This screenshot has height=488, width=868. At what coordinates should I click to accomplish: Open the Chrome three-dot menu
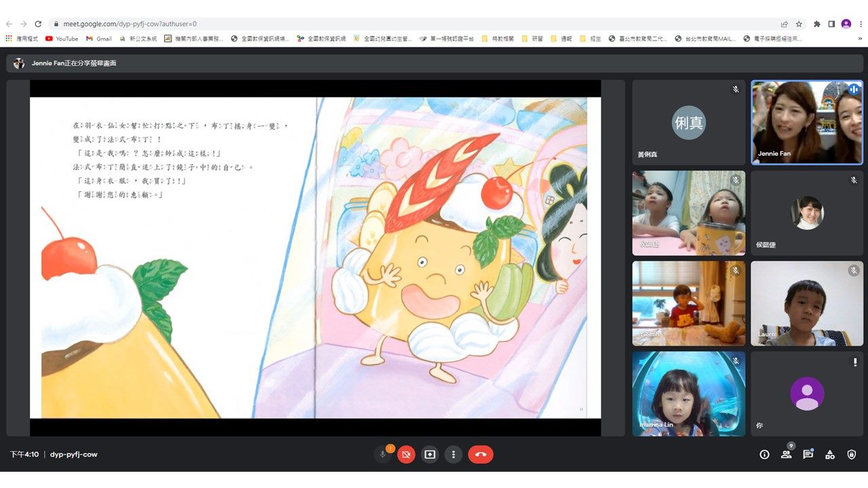pyautogui.click(x=861, y=24)
